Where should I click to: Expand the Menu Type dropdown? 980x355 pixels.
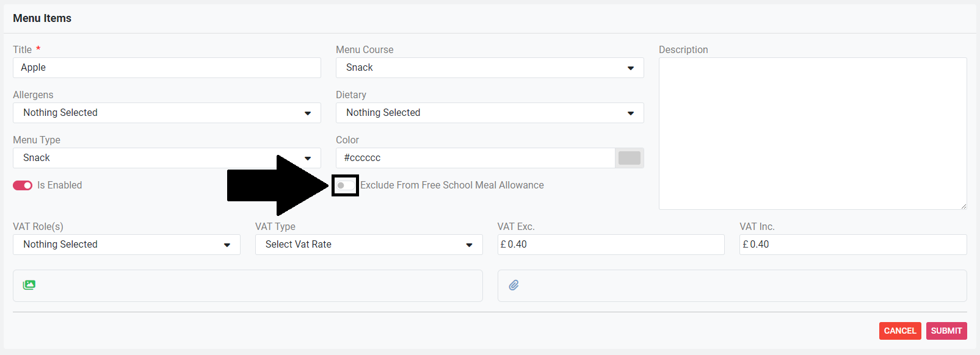tap(167, 158)
